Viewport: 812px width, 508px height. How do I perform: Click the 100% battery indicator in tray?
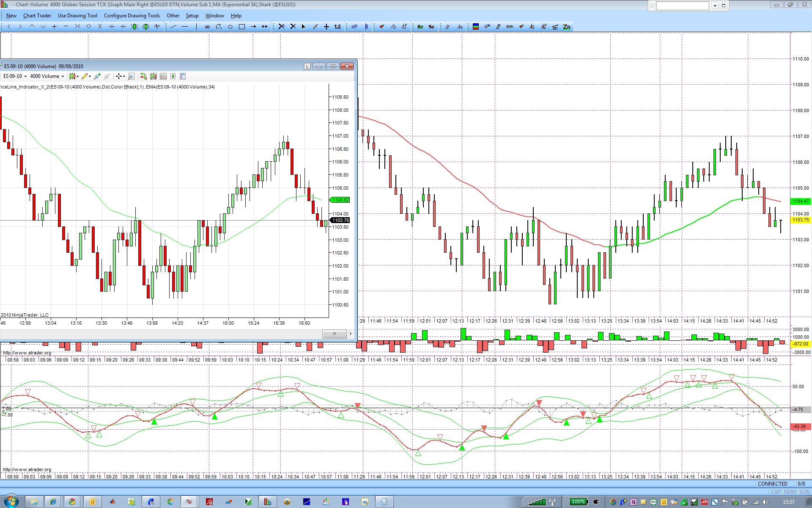(x=579, y=502)
